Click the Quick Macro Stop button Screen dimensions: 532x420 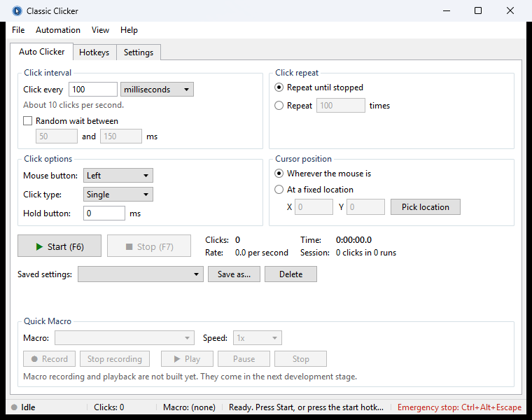(300, 359)
